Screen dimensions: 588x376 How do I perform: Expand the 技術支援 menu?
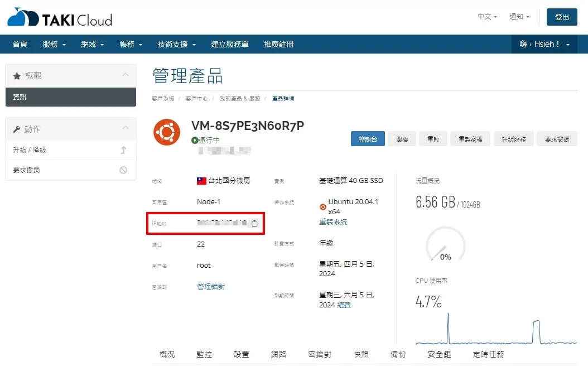(177, 44)
